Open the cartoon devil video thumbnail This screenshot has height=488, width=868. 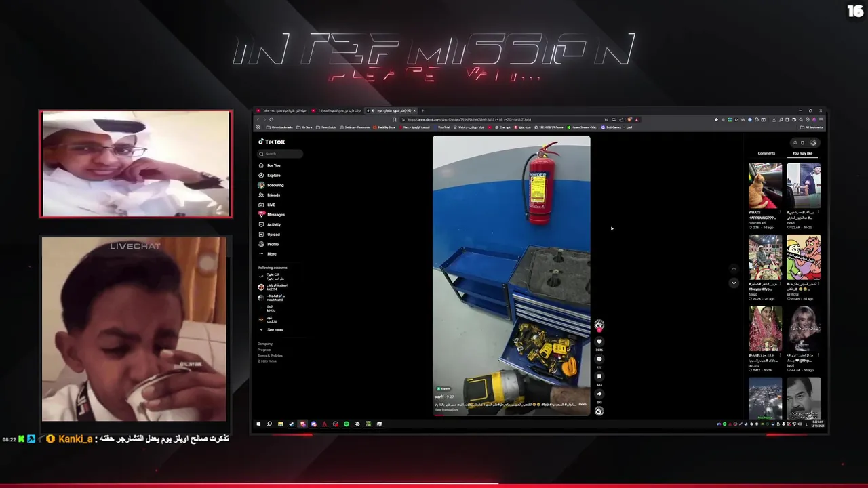click(x=804, y=257)
